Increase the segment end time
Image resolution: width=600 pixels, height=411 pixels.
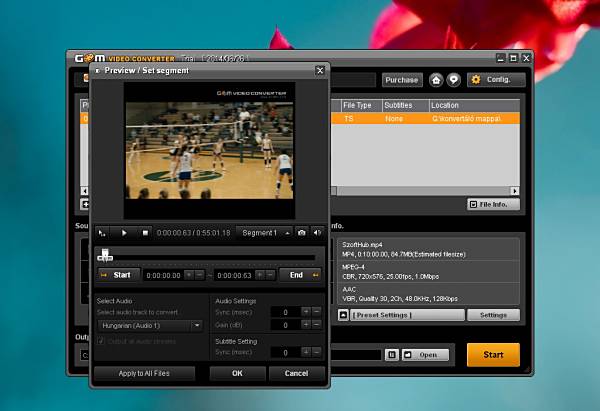point(260,275)
